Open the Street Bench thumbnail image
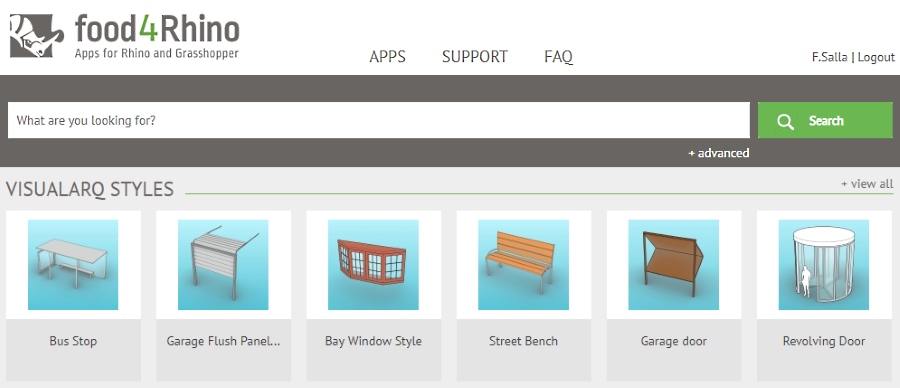 click(523, 265)
